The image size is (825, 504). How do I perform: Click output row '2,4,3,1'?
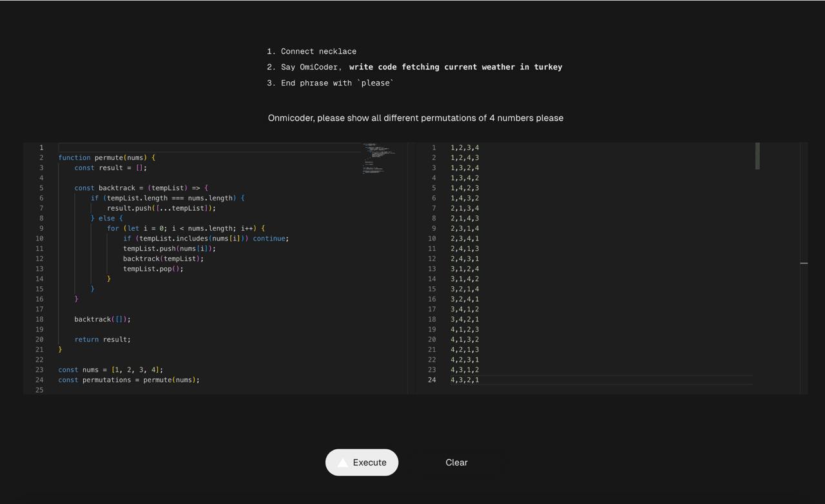click(465, 258)
